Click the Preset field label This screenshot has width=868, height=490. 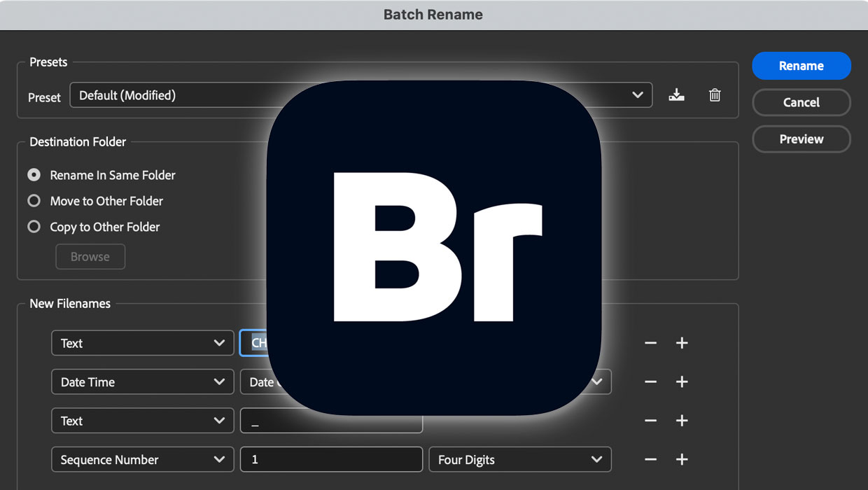(44, 97)
